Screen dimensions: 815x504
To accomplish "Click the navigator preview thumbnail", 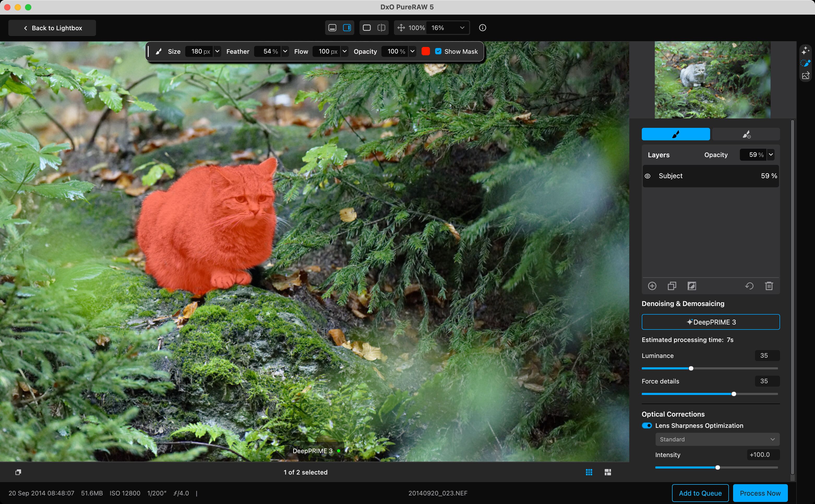I will pos(713,80).
